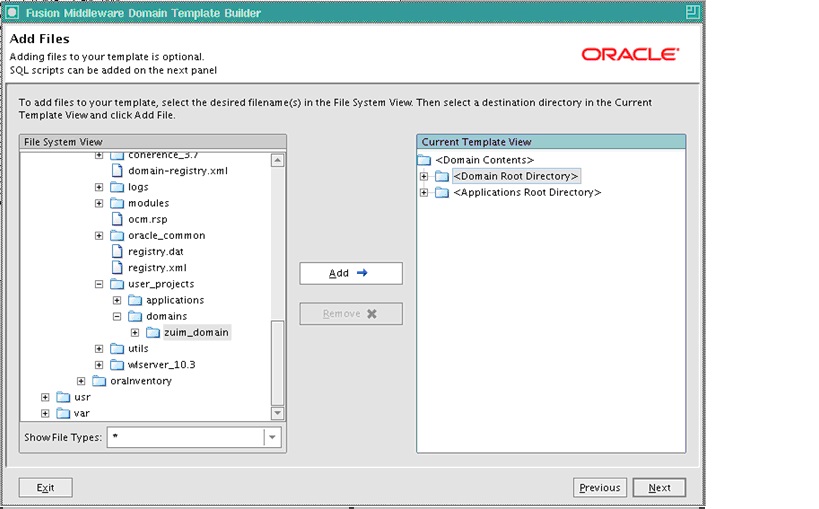Viewport: 819px width, 509px height.
Task: Select the domain-registry.xml label
Action: (178, 171)
